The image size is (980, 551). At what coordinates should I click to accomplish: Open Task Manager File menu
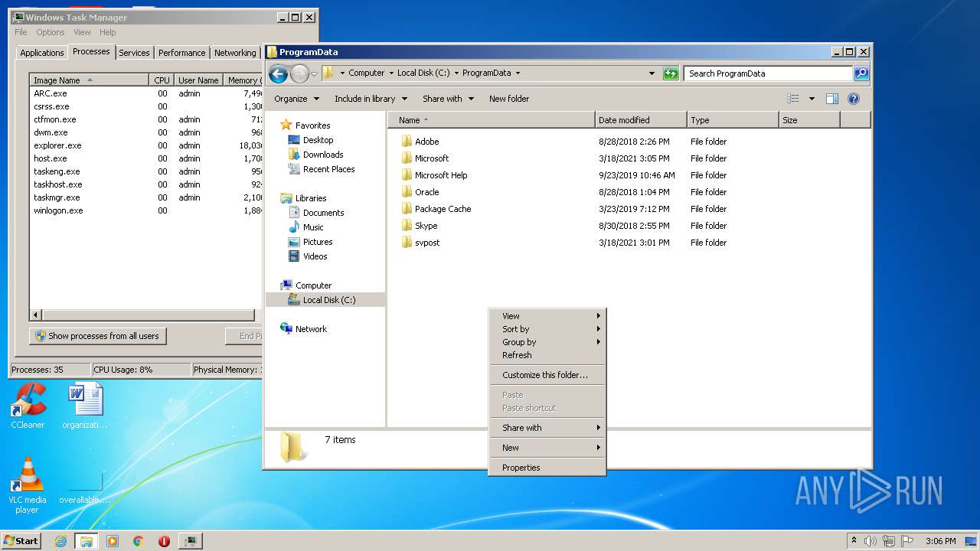tap(21, 32)
